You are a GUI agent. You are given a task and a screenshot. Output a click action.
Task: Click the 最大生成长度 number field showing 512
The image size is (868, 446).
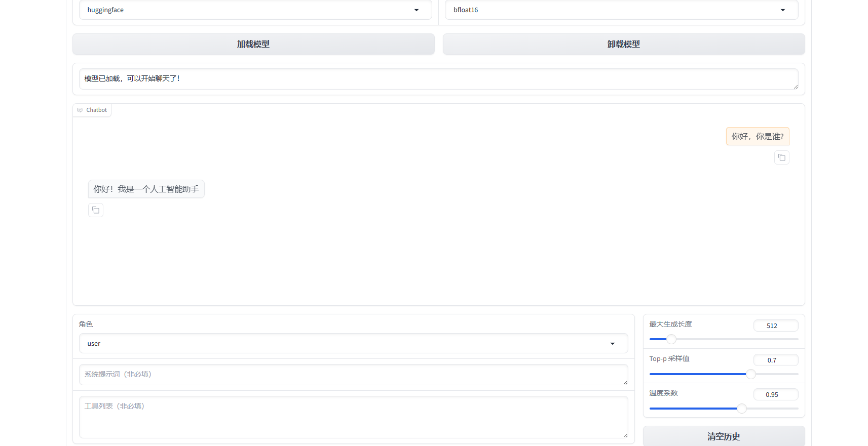click(775, 326)
